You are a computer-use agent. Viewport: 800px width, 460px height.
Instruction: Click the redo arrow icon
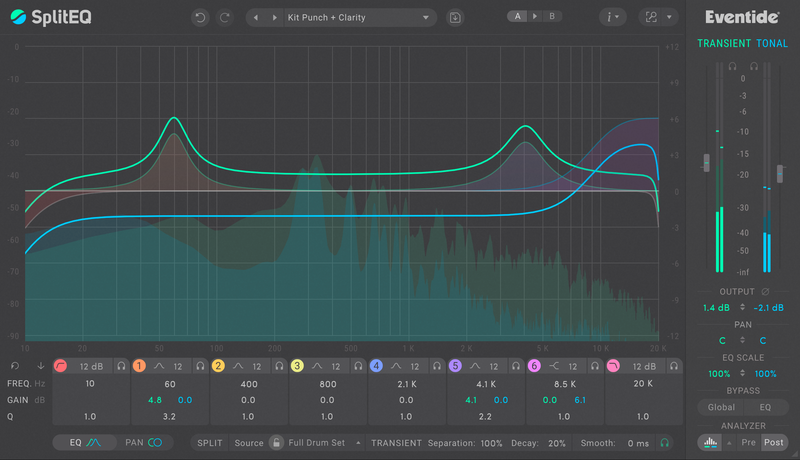pos(224,17)
